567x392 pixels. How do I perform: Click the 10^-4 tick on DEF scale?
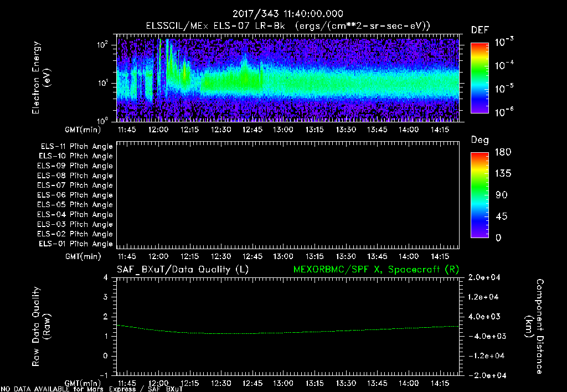pos(504,65)
